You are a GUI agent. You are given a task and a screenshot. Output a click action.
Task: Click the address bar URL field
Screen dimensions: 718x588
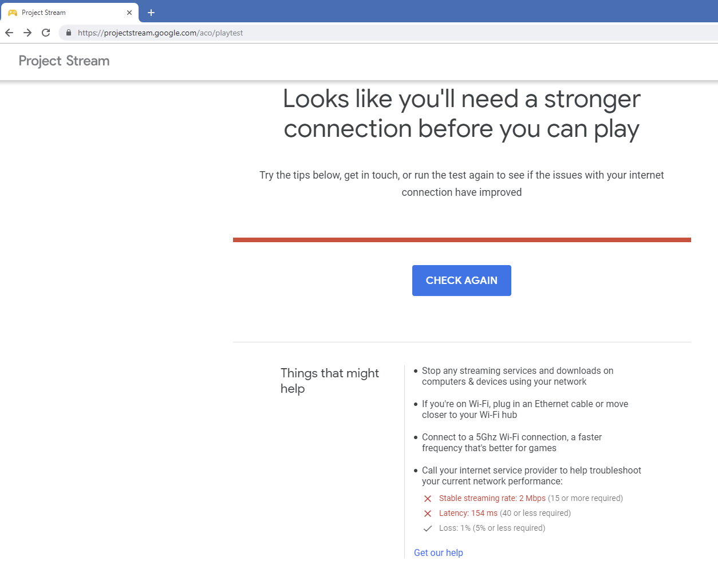(389, 33)
